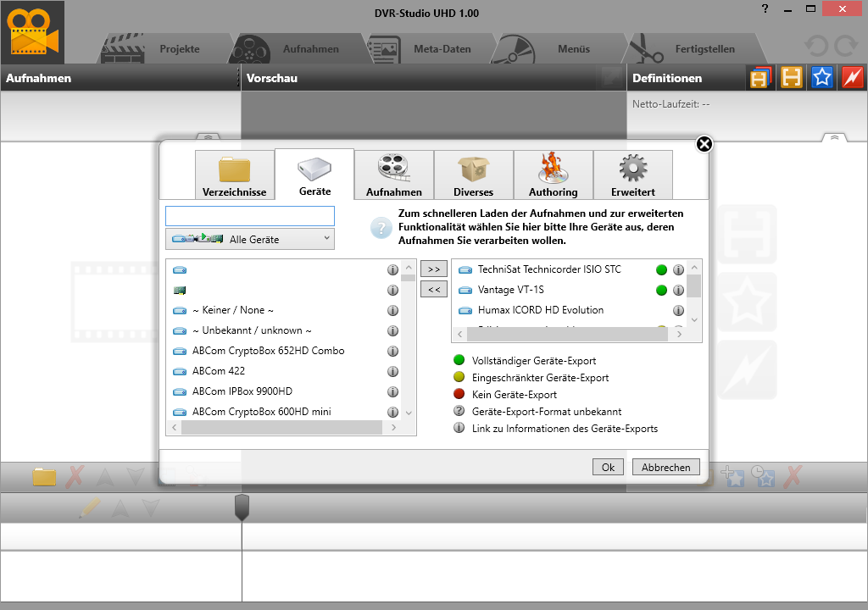Collapse the Definitionen panel chevron

click(834, 137)
